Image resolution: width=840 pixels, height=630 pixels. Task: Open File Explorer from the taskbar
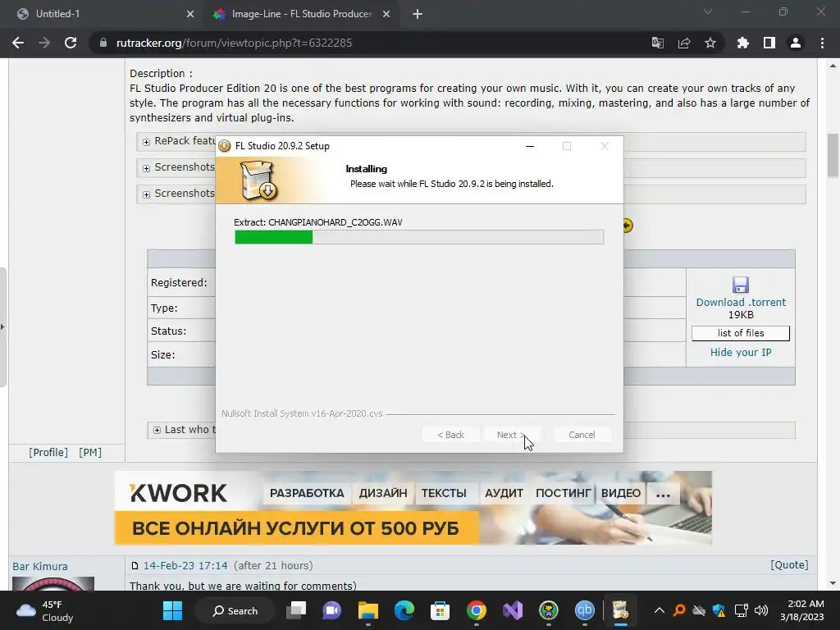[x=368, y=610]
